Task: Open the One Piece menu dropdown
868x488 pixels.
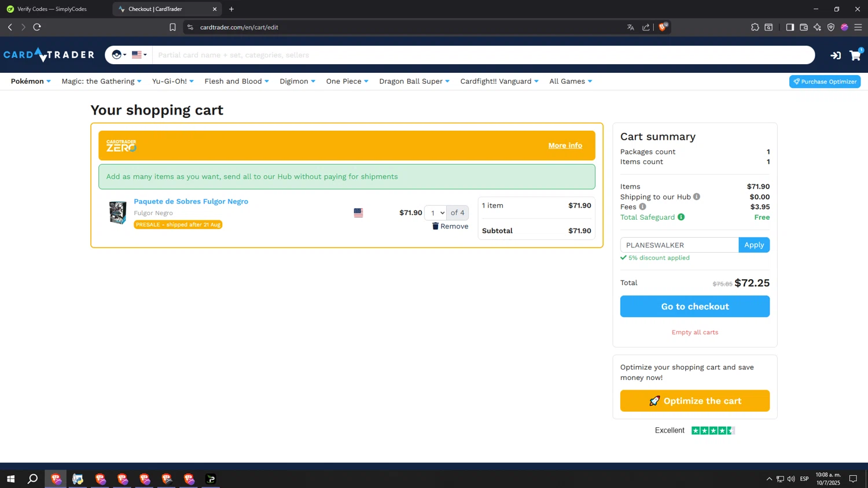Action: click(x=347, y=82)
